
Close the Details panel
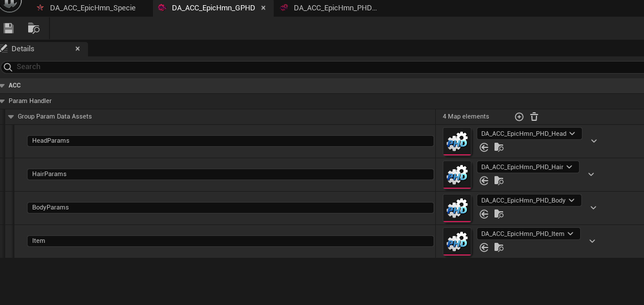[x=77, y=49]
